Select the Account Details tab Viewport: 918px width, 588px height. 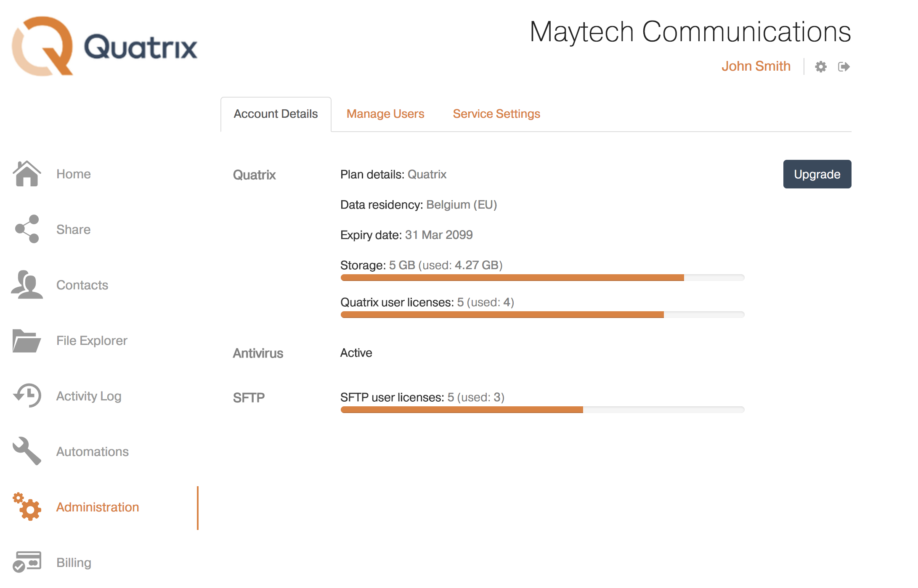point(276,114)
